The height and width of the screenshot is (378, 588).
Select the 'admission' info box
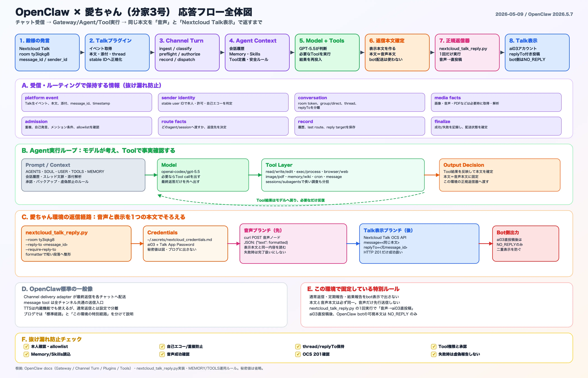click(x=87, y=126)
